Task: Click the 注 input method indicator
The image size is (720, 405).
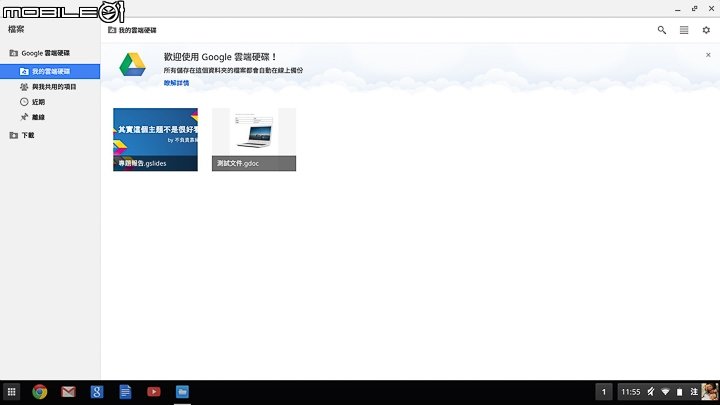Action: (x=694, y=392)
